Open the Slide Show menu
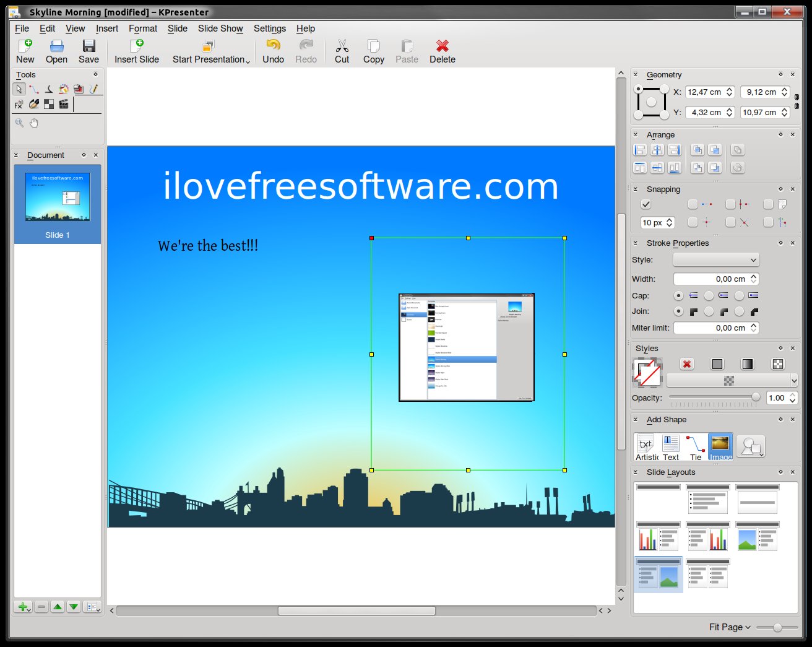The width and height of the screenshot is (812, 647). 220,28
